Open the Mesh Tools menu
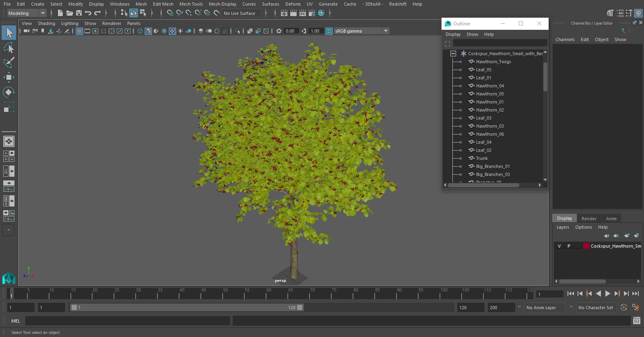Screen dimensions: 644x337 tap(191, 4)
